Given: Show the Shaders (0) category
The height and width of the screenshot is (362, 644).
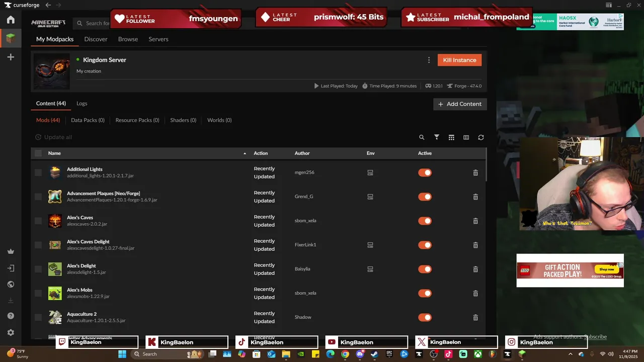Looking at the screenshot, I should 183,120.
